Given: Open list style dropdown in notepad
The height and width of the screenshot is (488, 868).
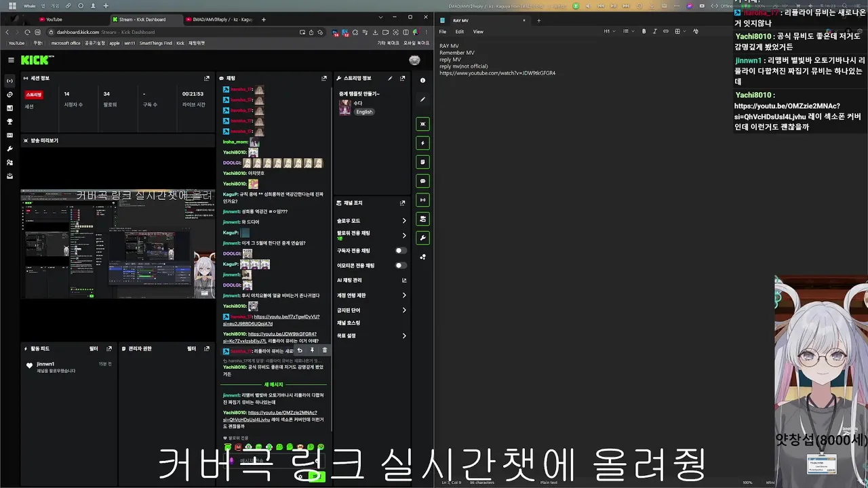Looking at the screenshot, I should (x=628, y=31).
